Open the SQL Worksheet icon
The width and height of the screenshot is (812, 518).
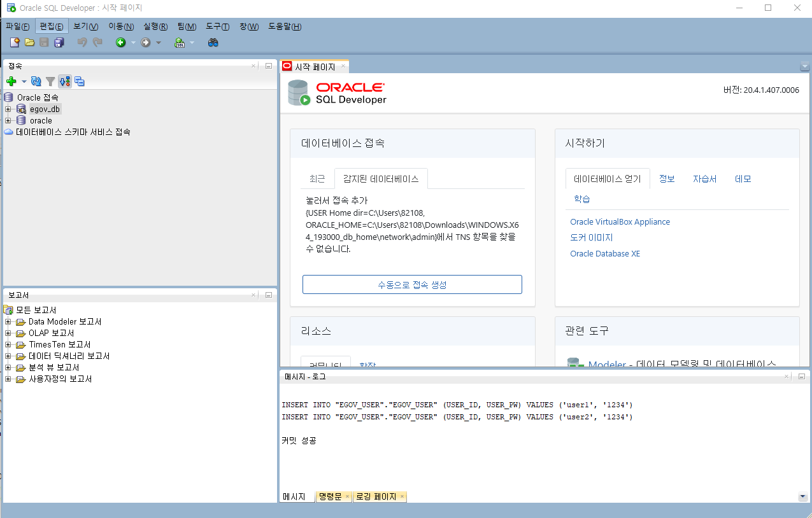click(180, 43)
